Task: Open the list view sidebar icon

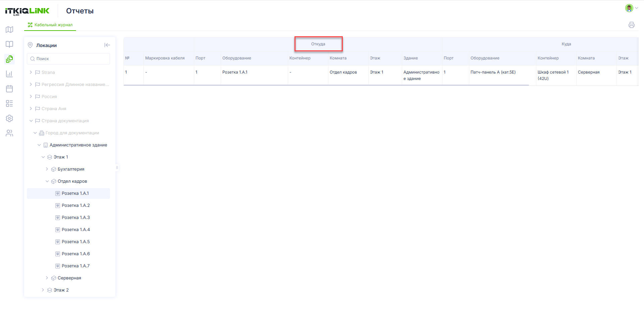Action: tap(9, 103)
